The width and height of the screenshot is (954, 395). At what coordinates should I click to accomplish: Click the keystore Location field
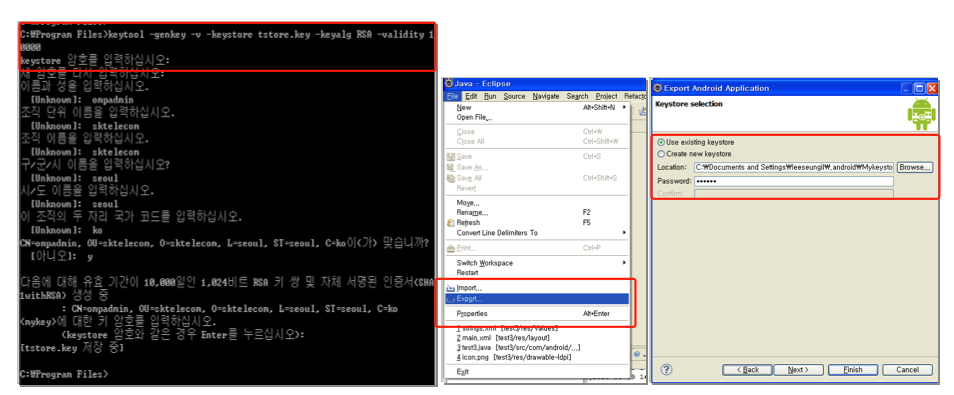click(x=793, y=167)
